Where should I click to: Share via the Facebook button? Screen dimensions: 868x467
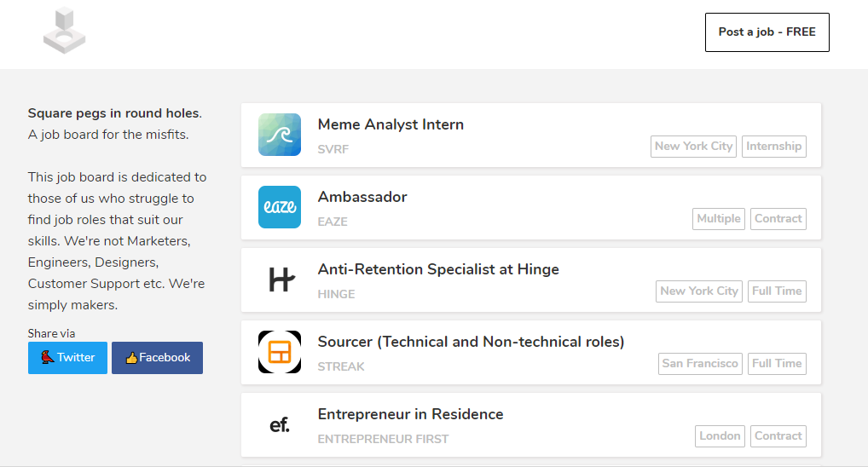pos(157,357)
